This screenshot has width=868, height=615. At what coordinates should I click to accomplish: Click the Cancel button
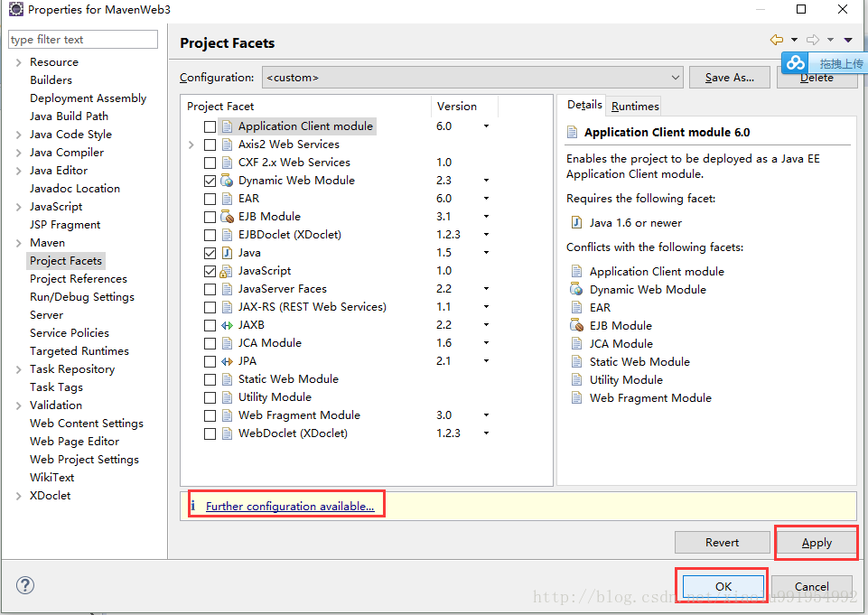tap(811, 586)
